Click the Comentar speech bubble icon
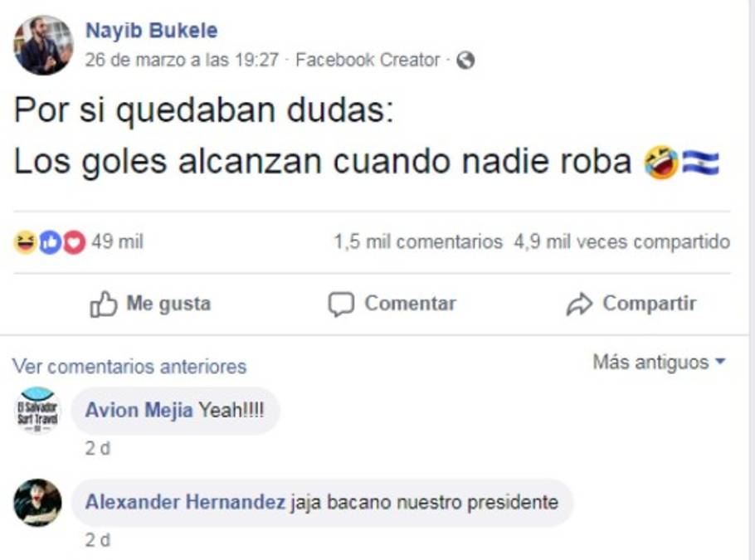The image size is (755, 560). click(341, 304)
